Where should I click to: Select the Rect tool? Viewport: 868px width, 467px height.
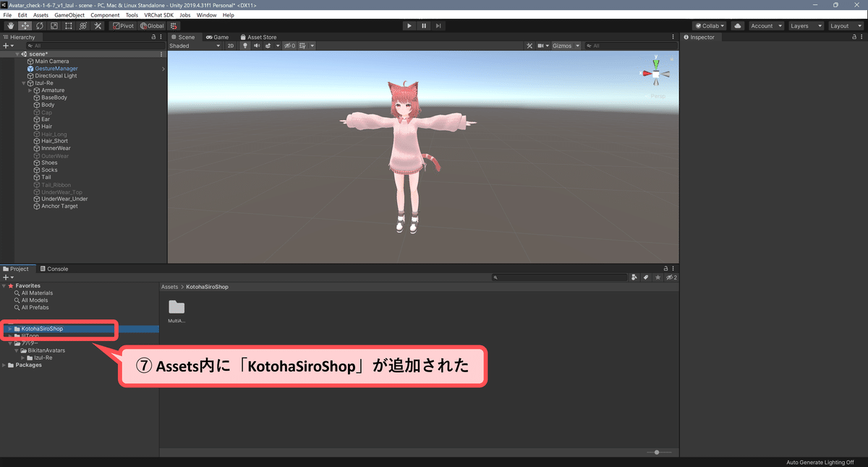coord(68,26)
